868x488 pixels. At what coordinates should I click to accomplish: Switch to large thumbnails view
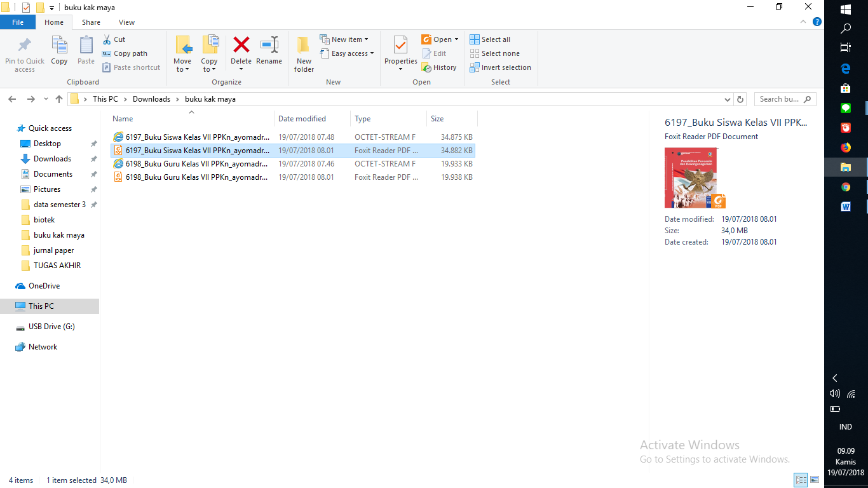pyautogui.click(x=815, y=480)
